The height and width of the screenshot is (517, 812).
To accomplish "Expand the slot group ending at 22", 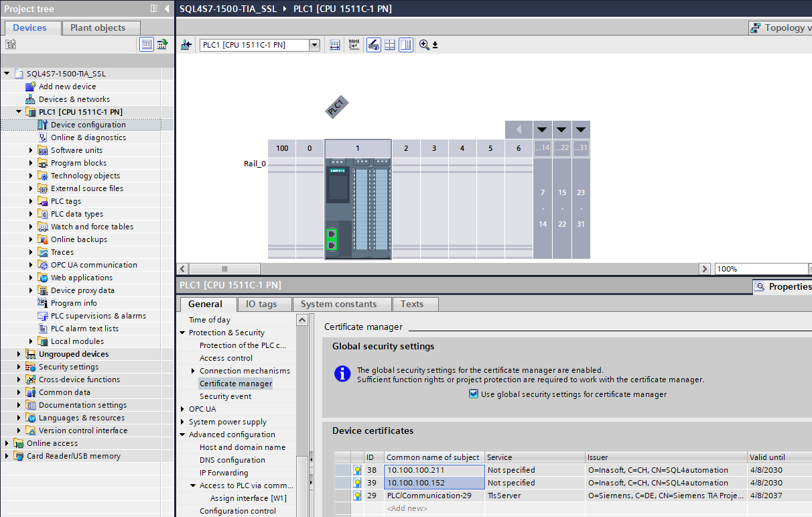I will point(561,129).
